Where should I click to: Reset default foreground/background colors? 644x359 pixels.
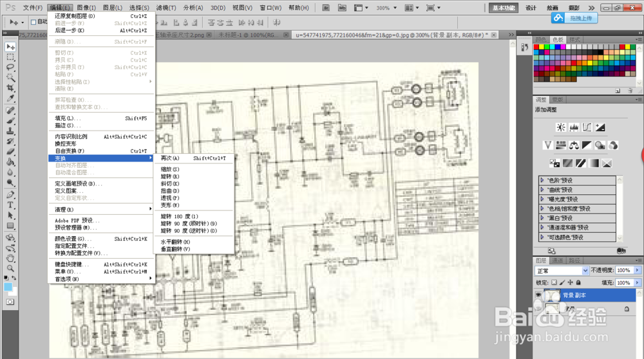[6, 278]
